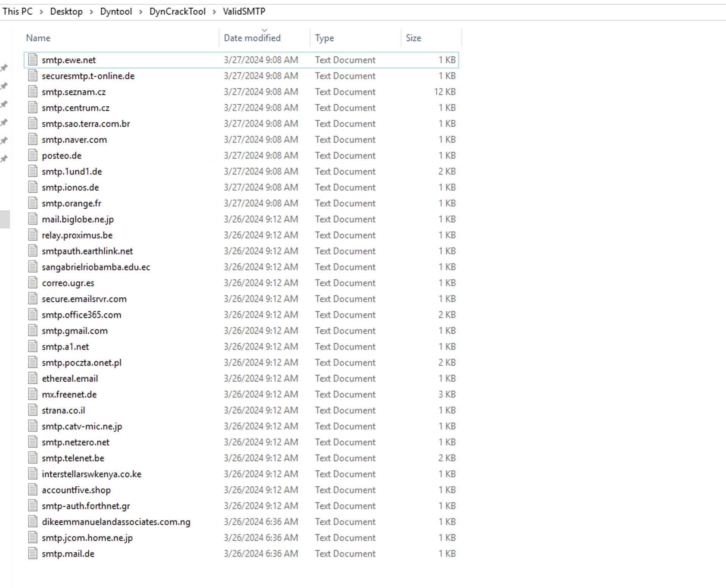The height and width of the screenshot is (588, 726).
Task: Navigate to Dyntool via the breadcrumb
Action: click(116, 11)
